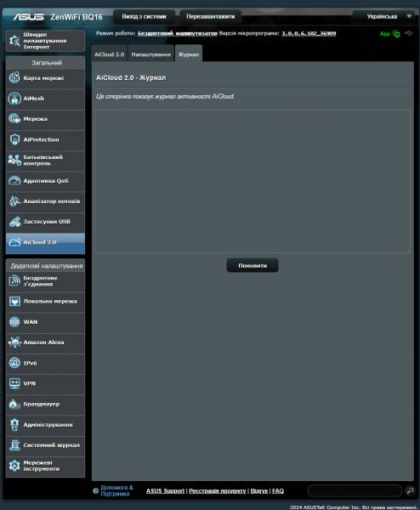
Task: Open the firmware version link
Action: tap(309, 33)
